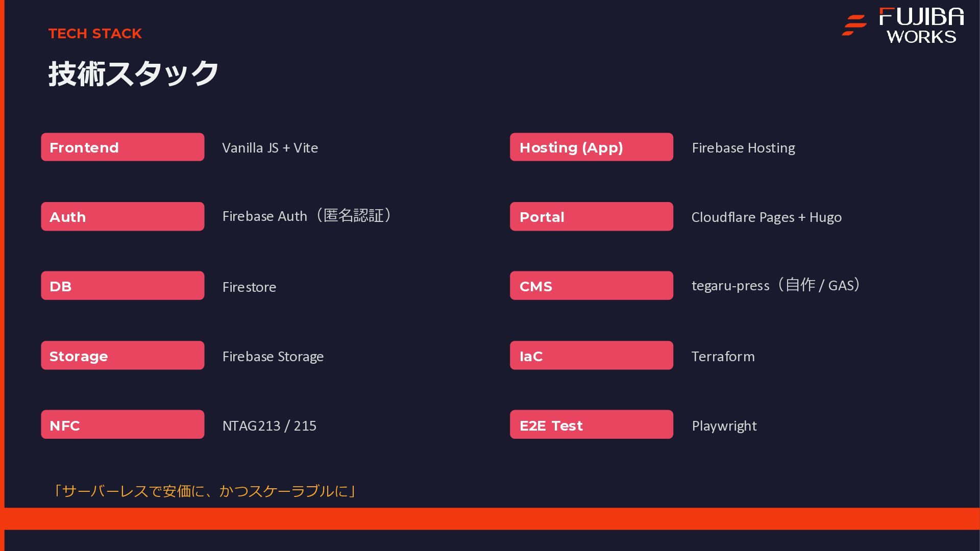Click the Vanilla JS + Vite text
The height and width of the screenshot is (551, 980).
270,148
